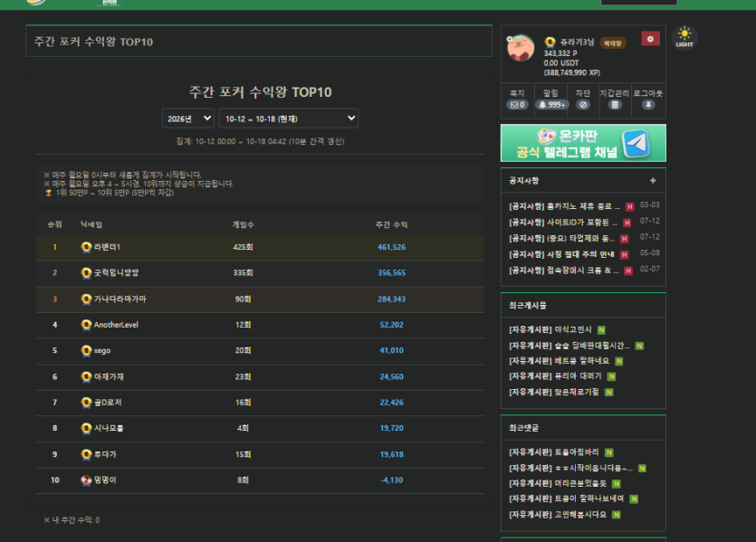This screenshot has height=542, width=756.
Task: Open the 2026년 year dropdown
Action: point(188,118)
